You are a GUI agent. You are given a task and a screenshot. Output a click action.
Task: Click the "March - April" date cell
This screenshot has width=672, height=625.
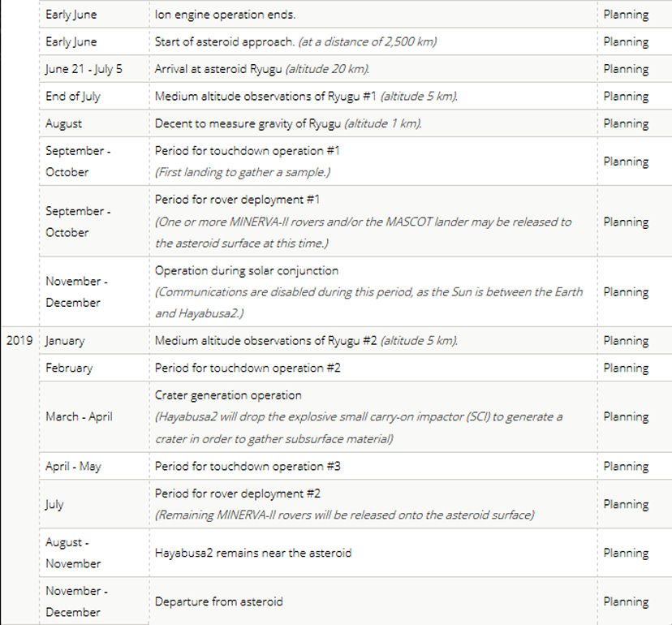(x=79, y=416)
